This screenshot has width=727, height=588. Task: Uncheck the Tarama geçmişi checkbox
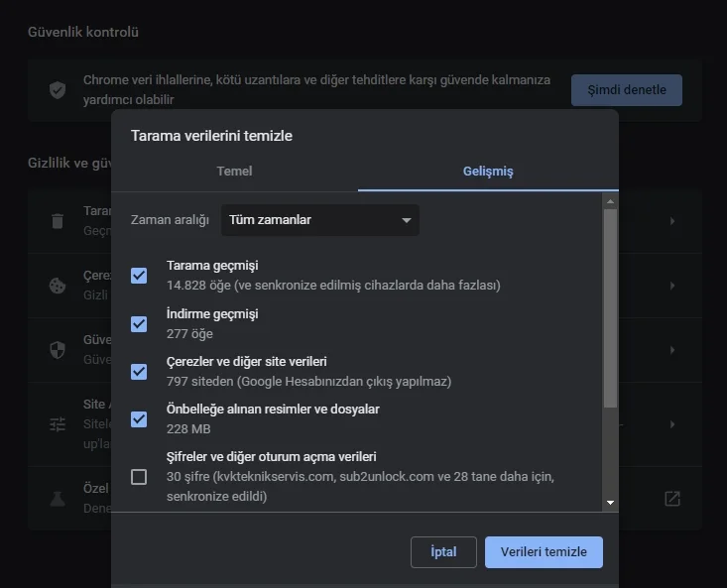tap(139, 276)
